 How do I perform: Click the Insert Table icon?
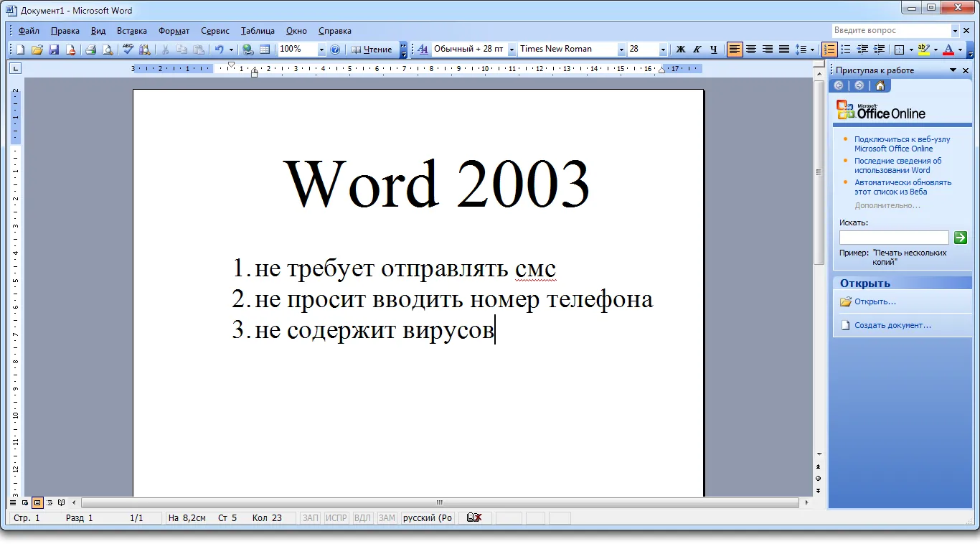click(x=265, y=50)
